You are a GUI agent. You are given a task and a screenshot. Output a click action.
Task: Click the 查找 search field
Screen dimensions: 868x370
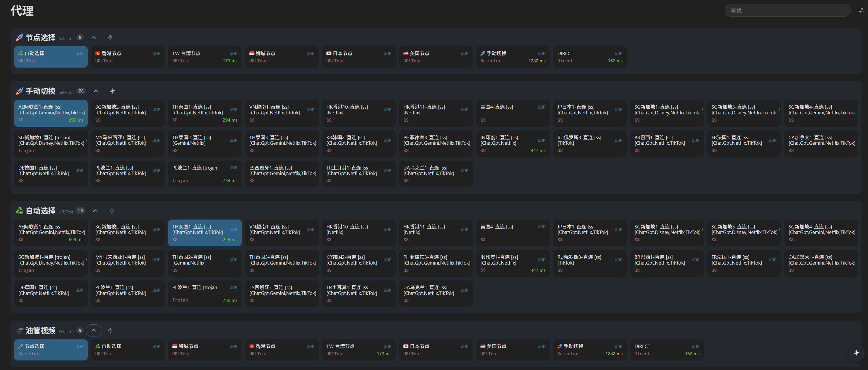point(787,10)
